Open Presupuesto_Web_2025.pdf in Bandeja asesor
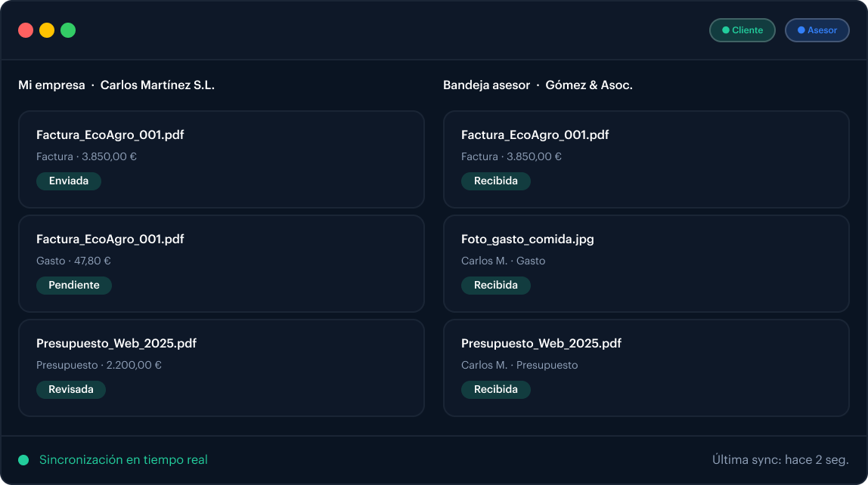This screenshot has height=485, width=868. click(646, 368)
